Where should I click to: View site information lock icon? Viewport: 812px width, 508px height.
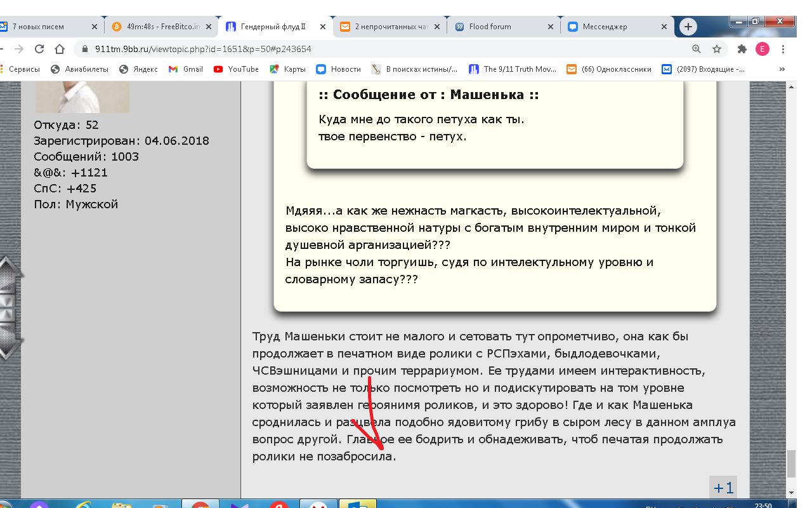pyautogui.click(x=86, y=49)
